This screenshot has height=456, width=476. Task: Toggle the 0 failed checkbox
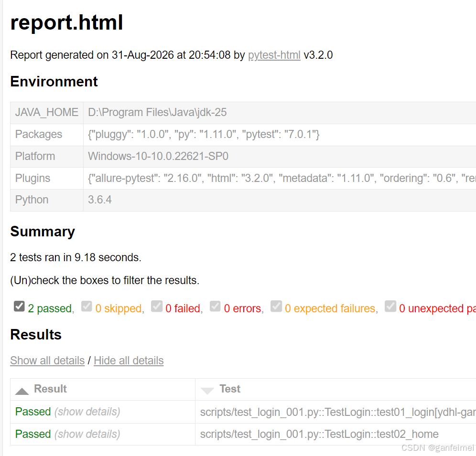click(157, 306)
